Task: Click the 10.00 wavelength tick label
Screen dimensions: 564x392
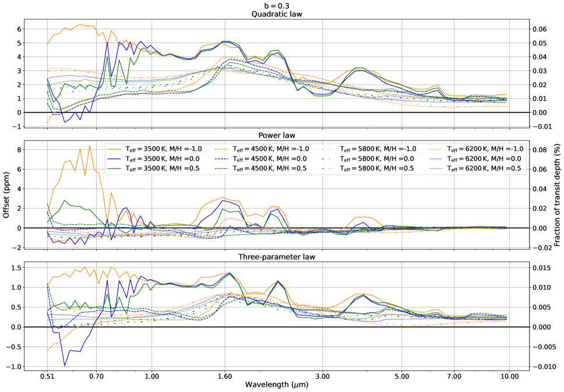Action: click(x=510, y=376)
